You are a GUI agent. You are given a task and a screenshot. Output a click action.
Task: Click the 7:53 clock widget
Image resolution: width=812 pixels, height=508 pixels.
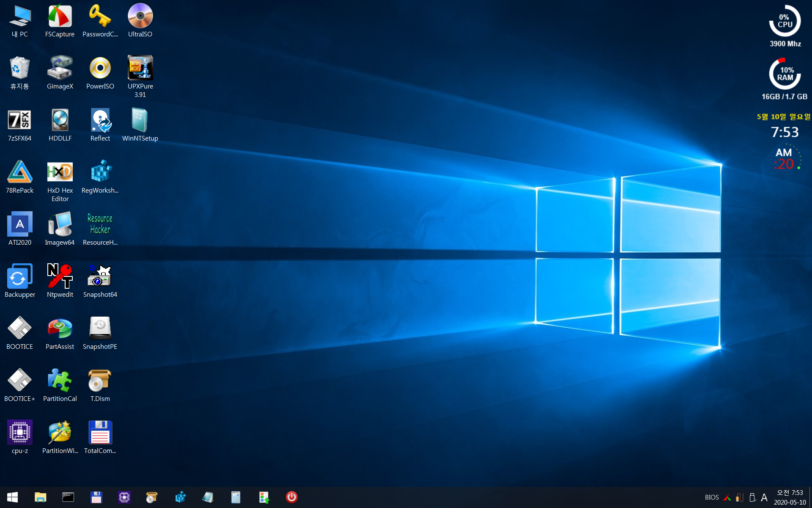point(785,132)
